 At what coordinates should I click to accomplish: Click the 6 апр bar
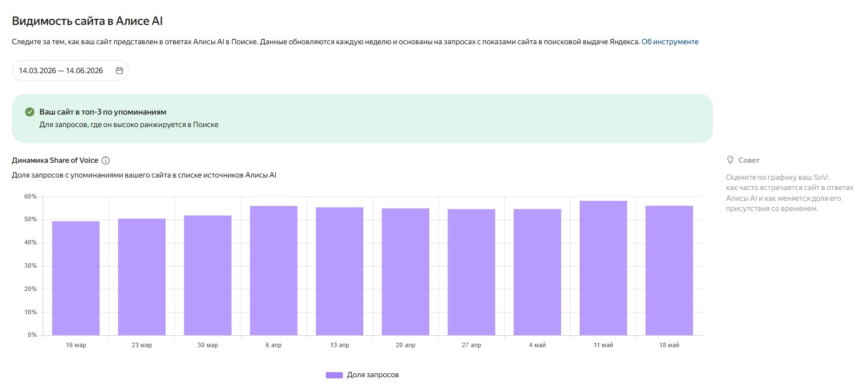274,271
